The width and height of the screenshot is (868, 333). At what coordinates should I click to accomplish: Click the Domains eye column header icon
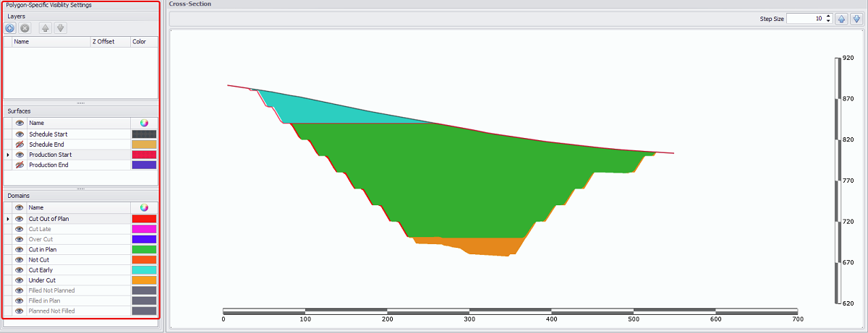pyautogui.click(x=20, y=207)
